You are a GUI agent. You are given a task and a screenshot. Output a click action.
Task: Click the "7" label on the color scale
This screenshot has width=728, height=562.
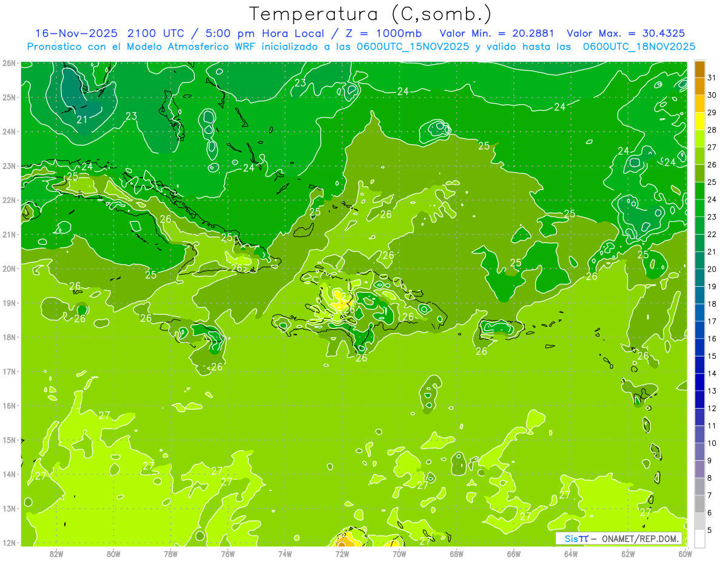pos(710,495)
